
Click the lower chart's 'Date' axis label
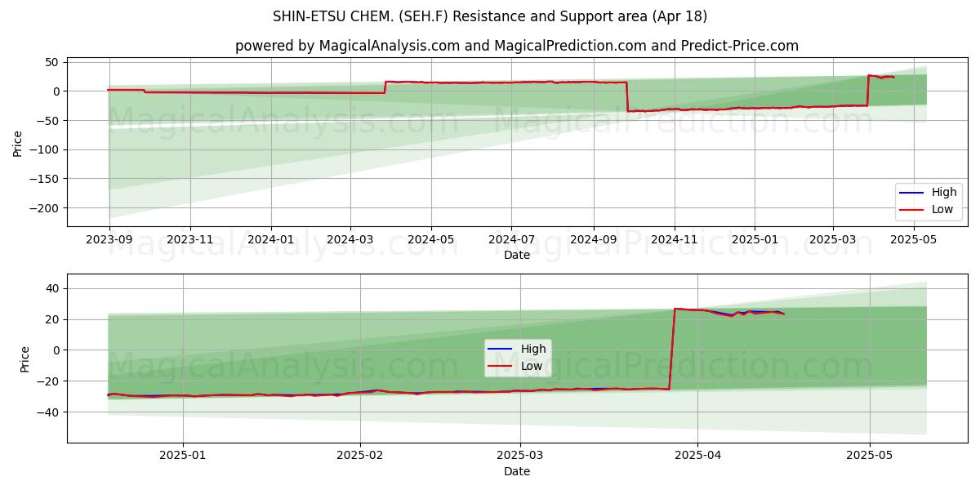click(517, 471)
